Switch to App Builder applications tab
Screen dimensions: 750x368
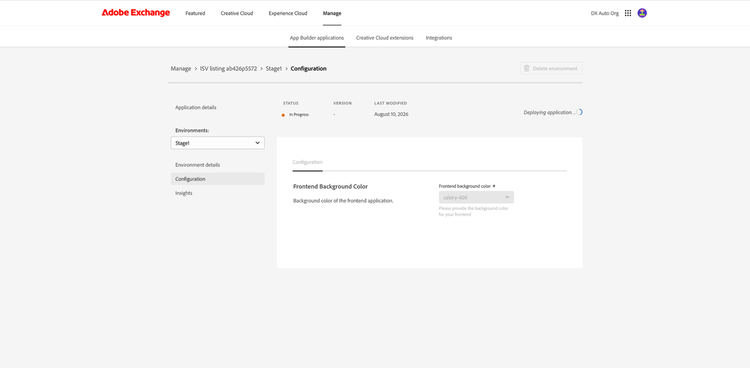pos(317,38)
